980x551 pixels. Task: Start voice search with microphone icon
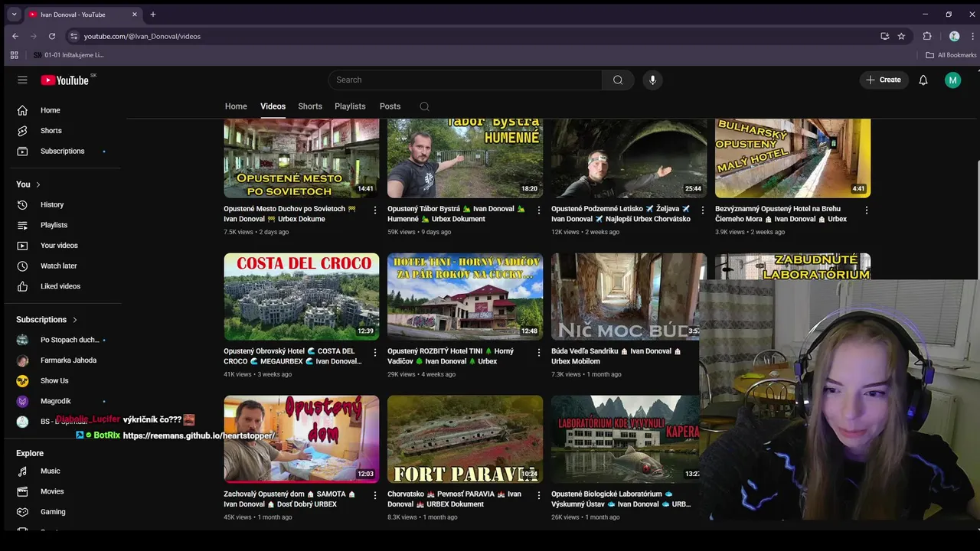[x=652, y=80]
